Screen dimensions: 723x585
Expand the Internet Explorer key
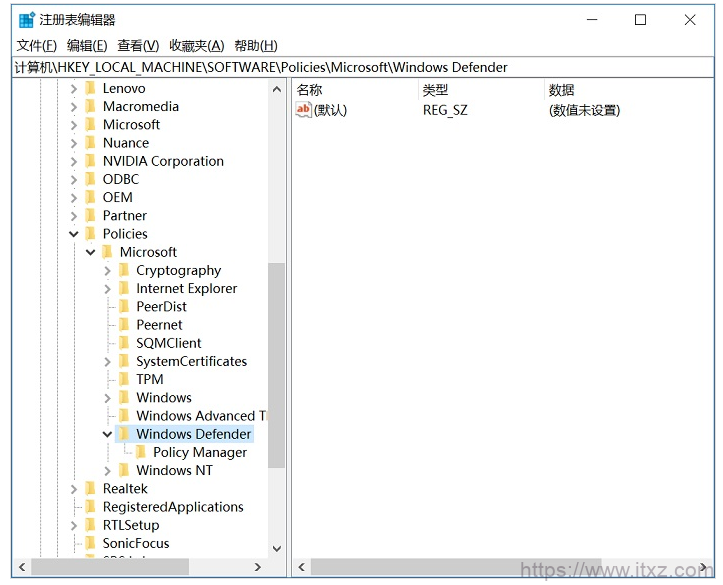coord(107,289)
